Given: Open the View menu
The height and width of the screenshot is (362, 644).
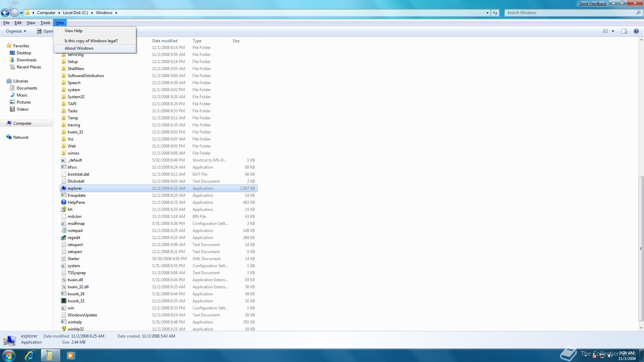Looking at the screenshot, I should [x=31, y=23].
